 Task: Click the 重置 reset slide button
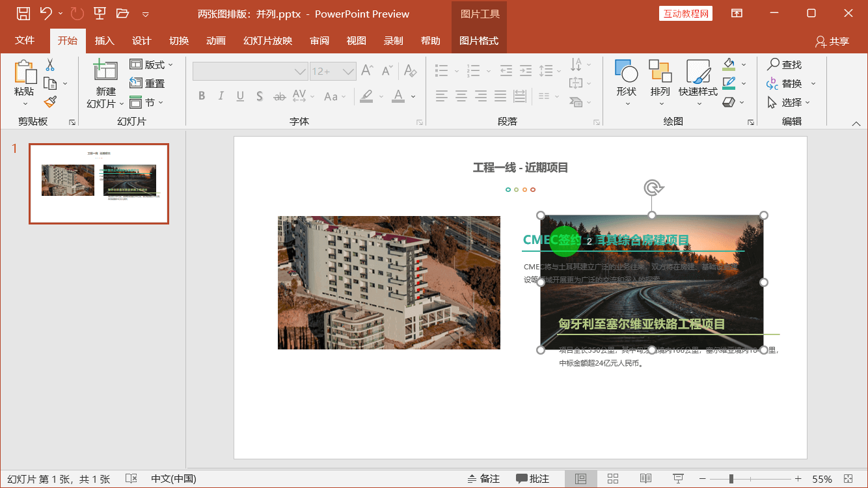(x=147, y=83)
